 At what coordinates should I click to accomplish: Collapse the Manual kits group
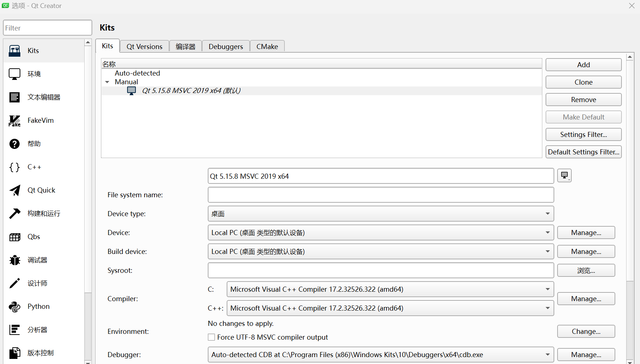(x=107, y=82)
